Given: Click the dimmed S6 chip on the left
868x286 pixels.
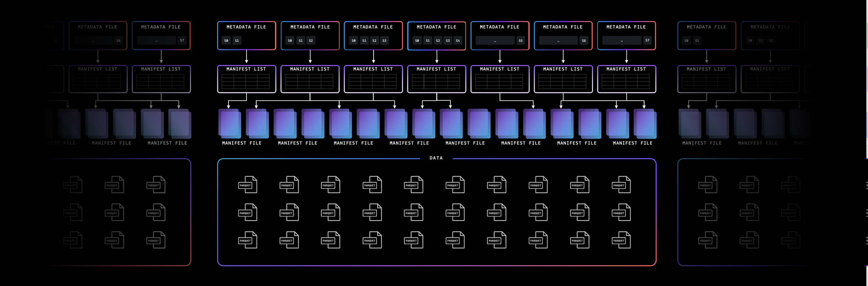Looking at the screenshot, I should click(118, 41).
